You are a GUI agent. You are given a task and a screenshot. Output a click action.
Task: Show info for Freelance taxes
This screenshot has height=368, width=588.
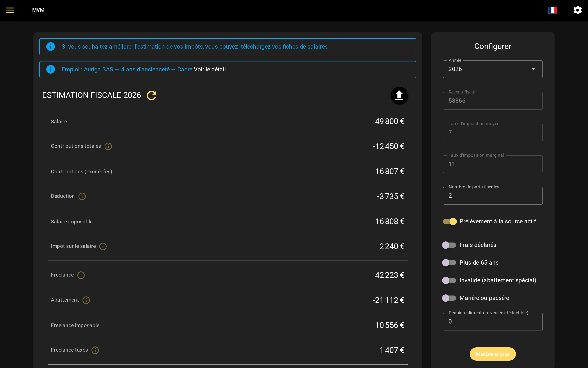pos(95,350)
